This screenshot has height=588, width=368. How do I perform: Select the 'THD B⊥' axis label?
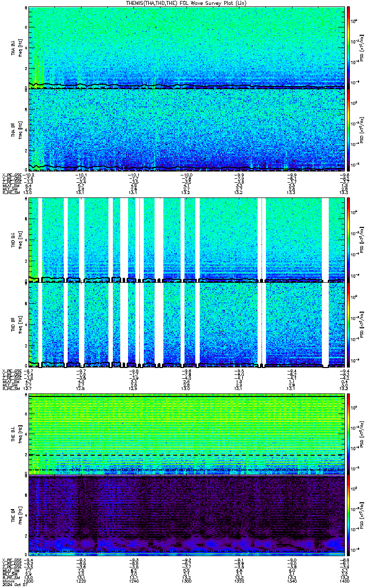tap(13, 240)
